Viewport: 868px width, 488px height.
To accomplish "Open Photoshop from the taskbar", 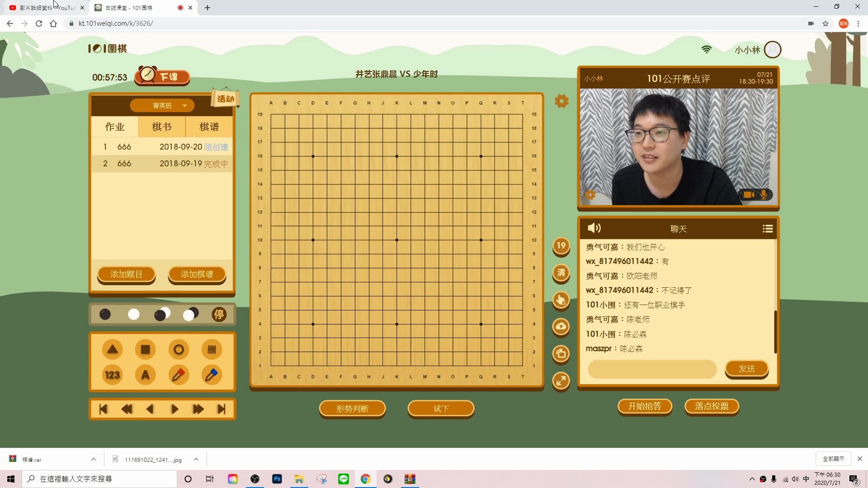I will click(277, 479).
